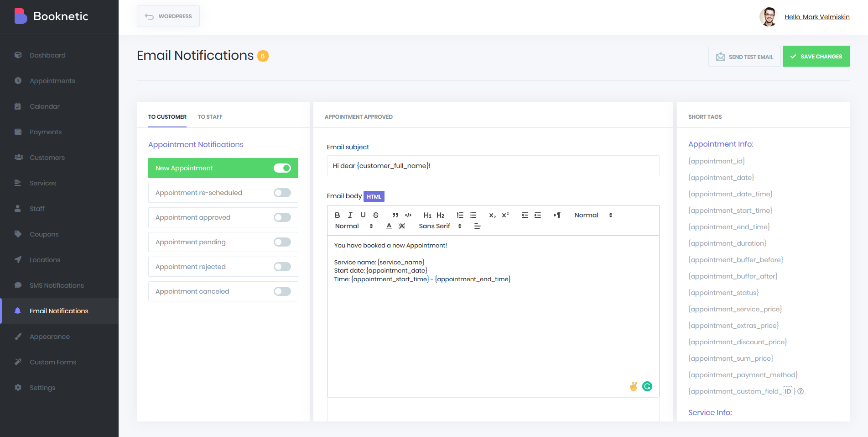Disable the New Appointment notification toggle
The height and width of the screenshot is (437, 868).
282,168
